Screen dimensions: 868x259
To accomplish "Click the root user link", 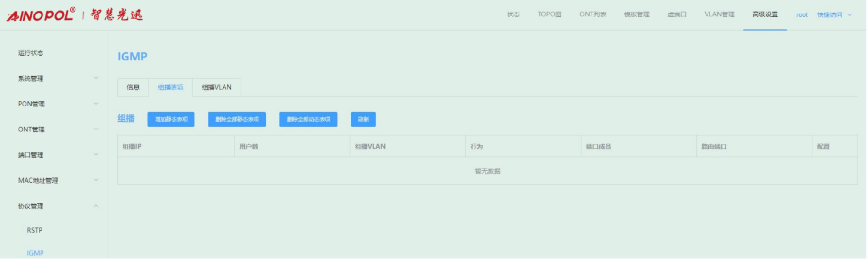I will (x=802, y=15).
